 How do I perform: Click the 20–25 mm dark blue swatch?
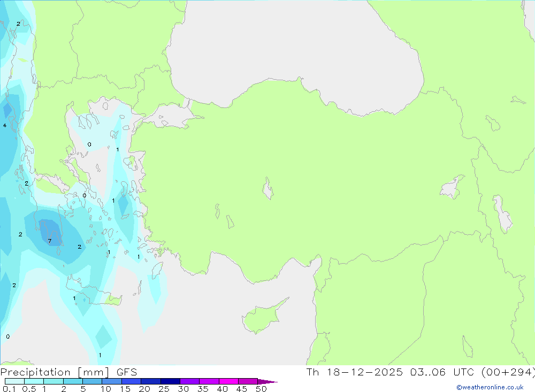point(151,381)
